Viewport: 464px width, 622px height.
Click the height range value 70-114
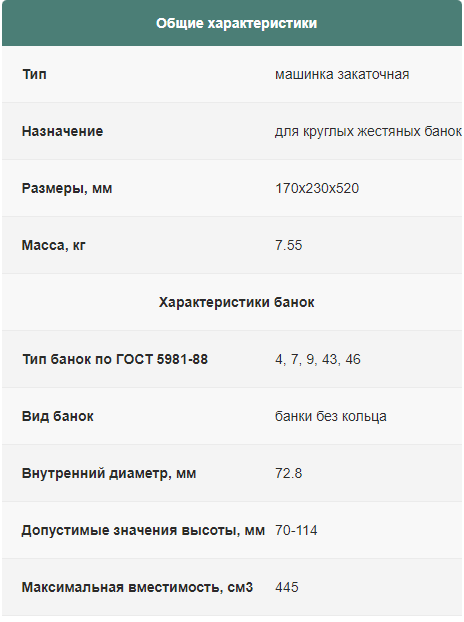[x=296, y=530]
